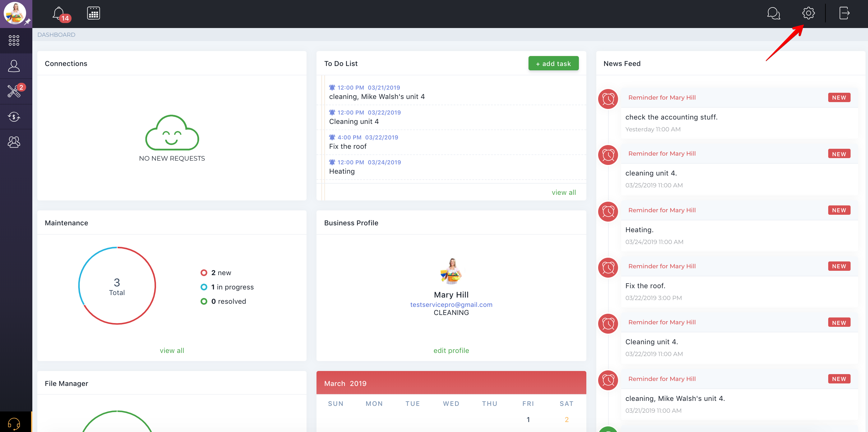
Task: Select March 1 on the calendar
Action: click(528, 420)
